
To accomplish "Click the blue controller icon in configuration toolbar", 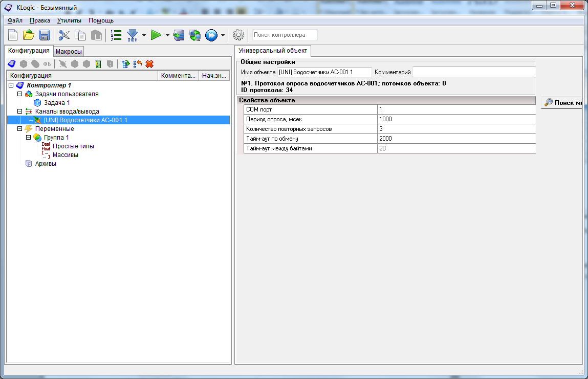I will [x=12, y=64].
